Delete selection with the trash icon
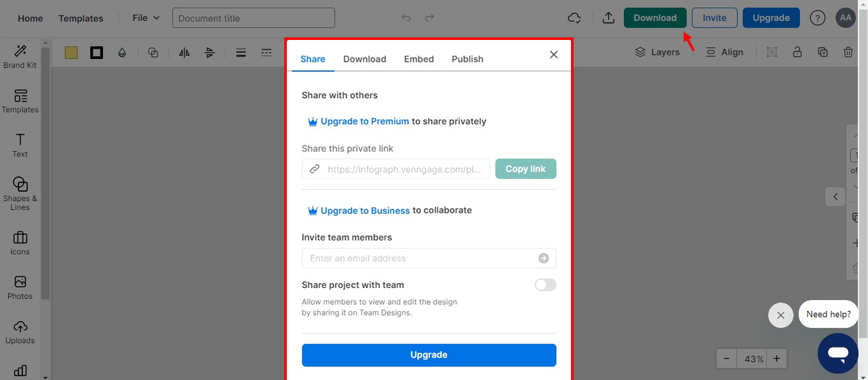Viewport: 868px width, 380px height. pyautogui.click(x=848, y=52)
